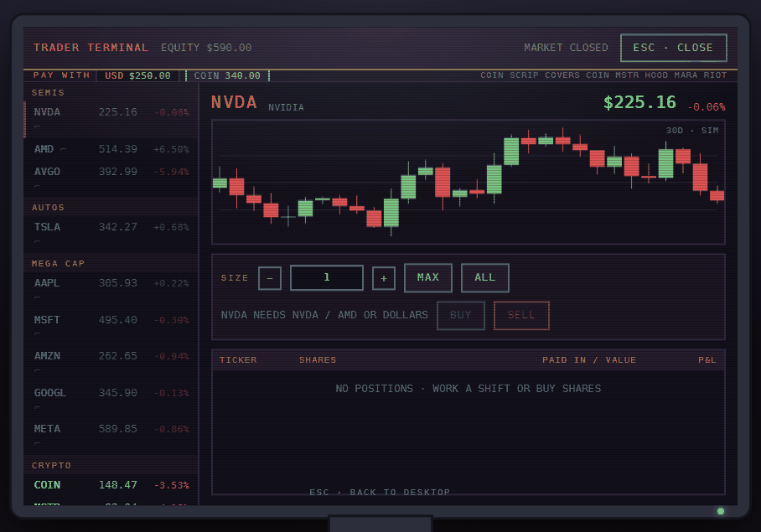Decrease size with the minus button

coord(270,278)
